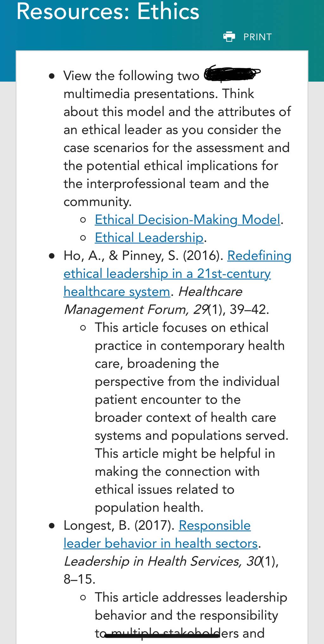Click hollow bullet beside Ethical Leadership
This screenshot has width=324, height=644.
pyautogui.click(x=83, y=238)
